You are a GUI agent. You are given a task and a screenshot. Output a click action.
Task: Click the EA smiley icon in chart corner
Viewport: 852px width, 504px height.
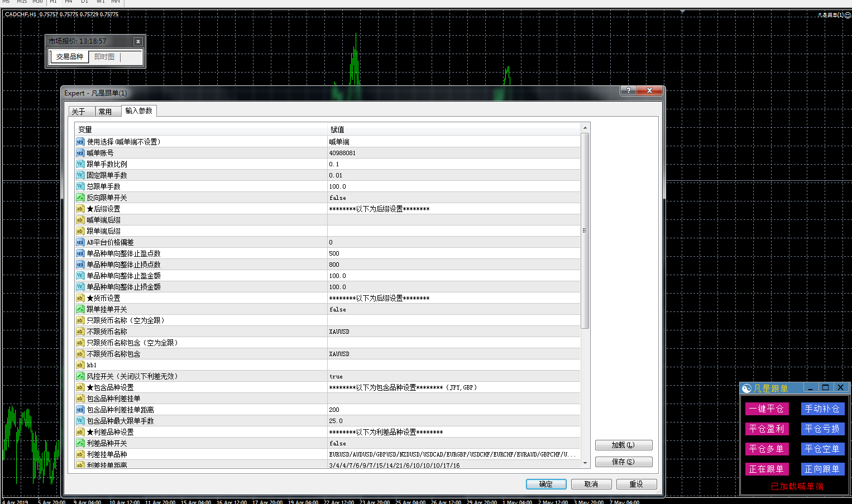(x=848, y=15)
